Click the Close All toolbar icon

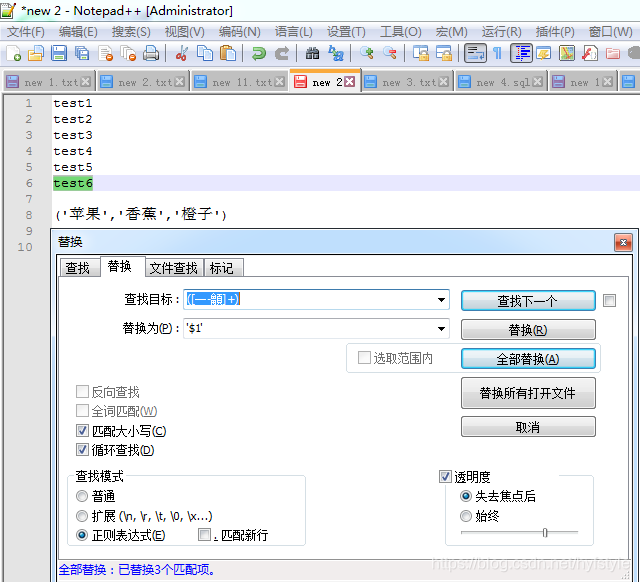[128, 53]
